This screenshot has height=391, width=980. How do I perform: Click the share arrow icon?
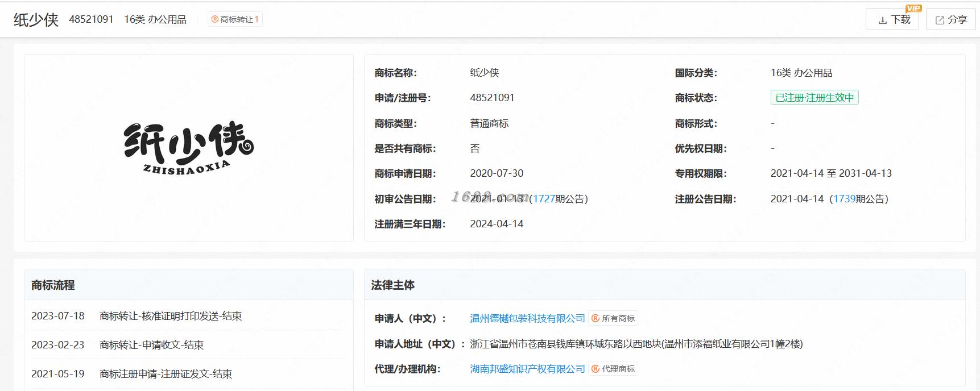tap(940, 20)
